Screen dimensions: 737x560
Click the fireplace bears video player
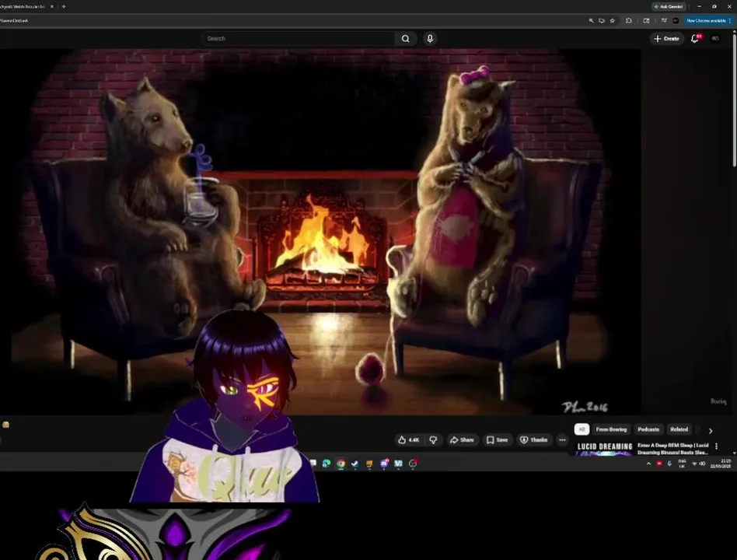[320, 232]
